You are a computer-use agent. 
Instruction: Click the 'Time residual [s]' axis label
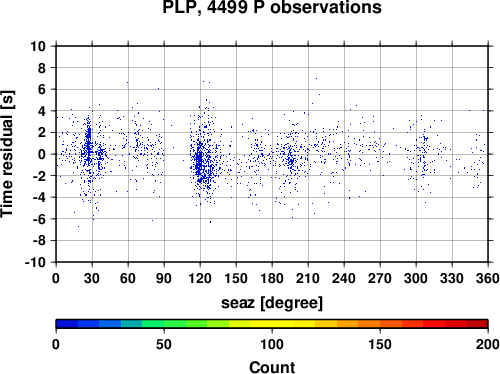[x=7, y=154]
